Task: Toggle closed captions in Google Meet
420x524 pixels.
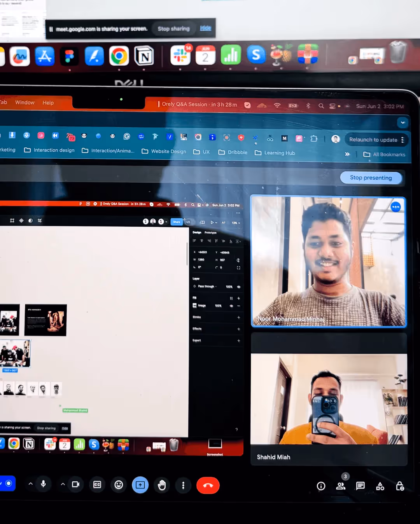Action: click(97, 484)
